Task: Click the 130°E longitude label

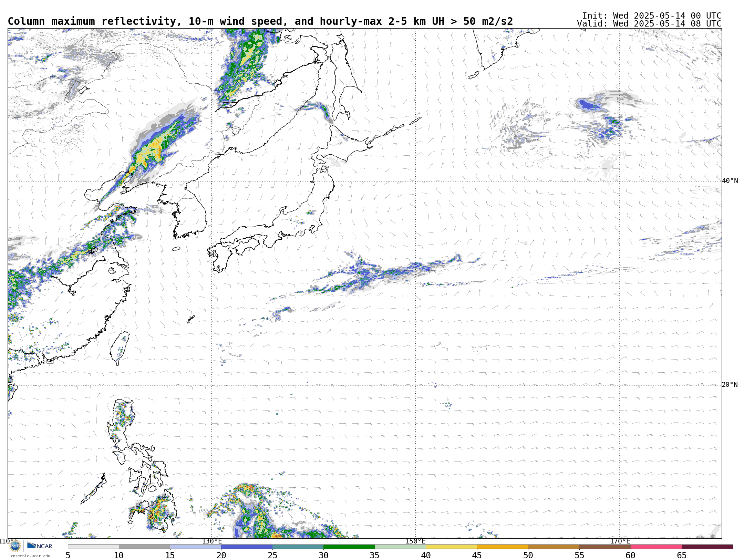Action: [x=212, y=541]
